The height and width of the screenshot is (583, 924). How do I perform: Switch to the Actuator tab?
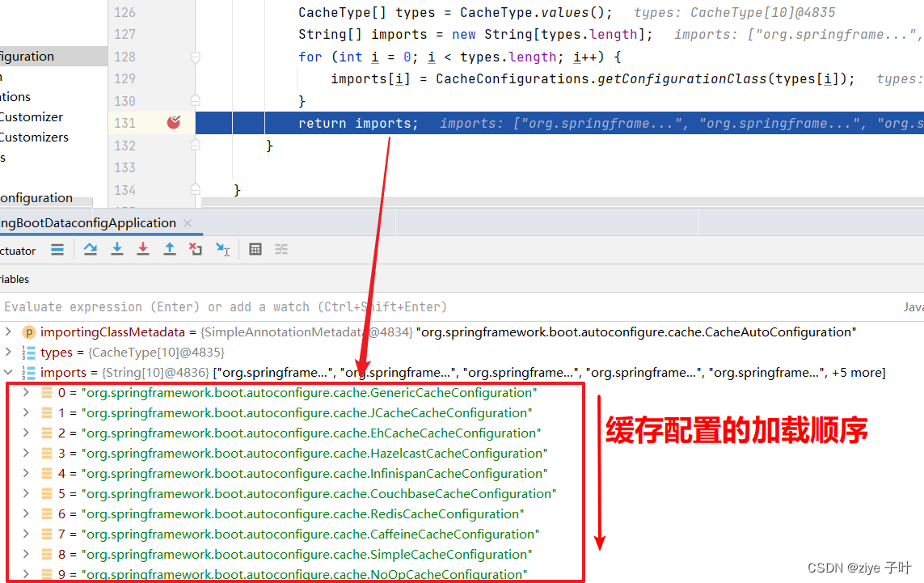click(x=18, y=251)
